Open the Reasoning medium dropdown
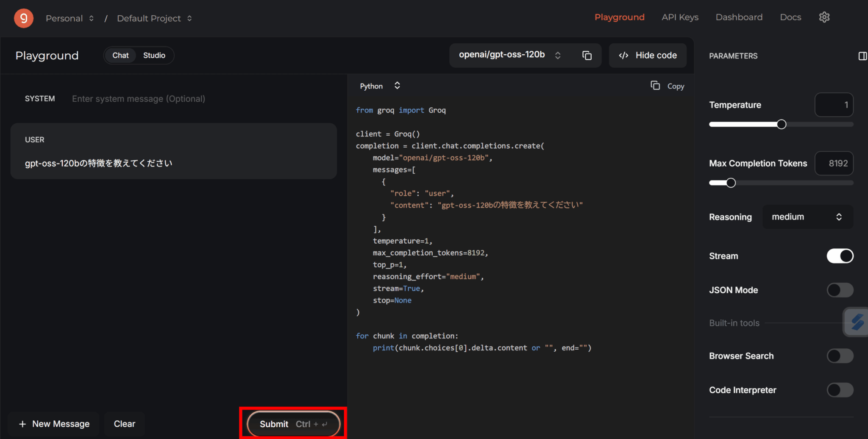This screenshot has width=868, height=439. click(807, 217)
